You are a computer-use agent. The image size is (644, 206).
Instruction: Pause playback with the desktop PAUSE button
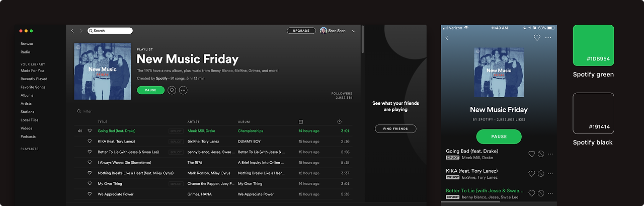[x=150, y=90]
